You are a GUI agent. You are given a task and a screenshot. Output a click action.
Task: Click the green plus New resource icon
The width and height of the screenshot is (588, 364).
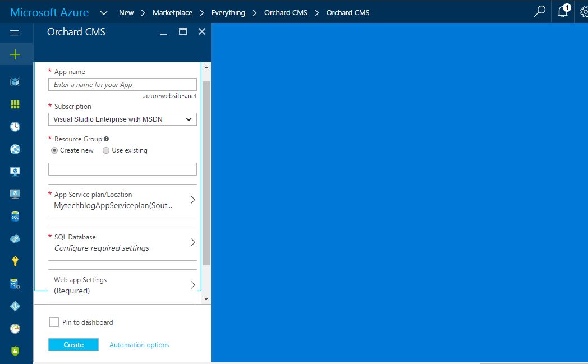(x=15, y=54)
